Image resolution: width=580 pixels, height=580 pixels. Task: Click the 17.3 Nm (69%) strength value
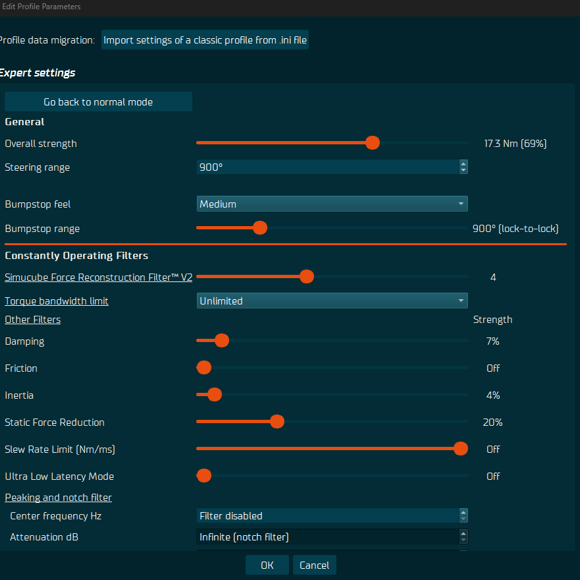pyautogui.click(x=515, y=144)
